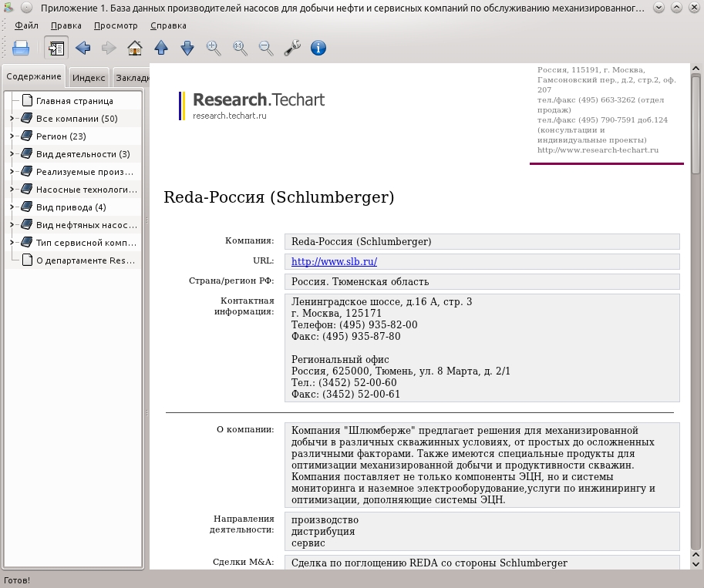Reset zoom with the 1:1 magnifier icon
Screen dimensions: 704x588
click(x=240, y=48)
